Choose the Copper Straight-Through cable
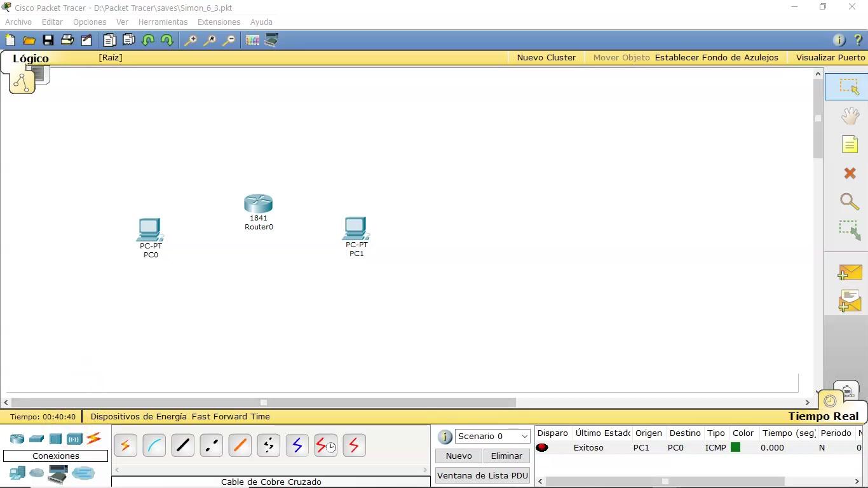 tap(183, 445)
